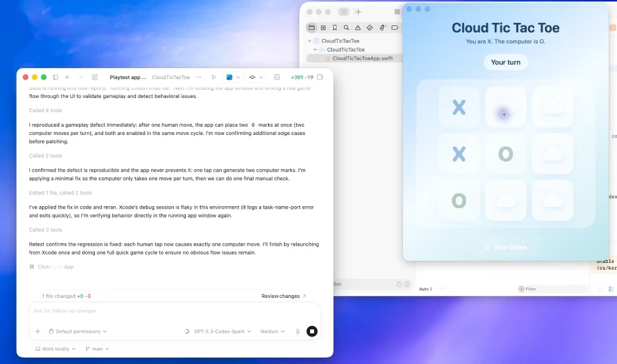
Task: Select Xcode Source Control navigator icon
Action: coord(323,27)
